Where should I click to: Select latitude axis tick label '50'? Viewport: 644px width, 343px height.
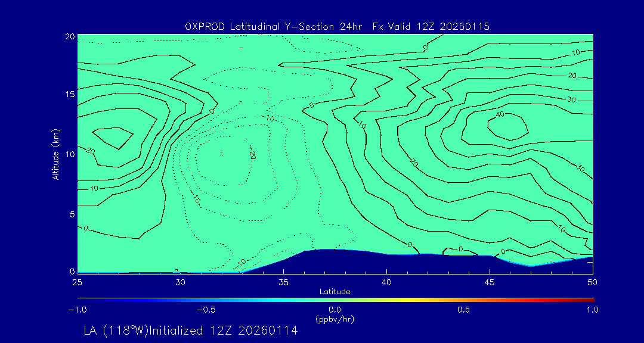(x=593, y=282)
